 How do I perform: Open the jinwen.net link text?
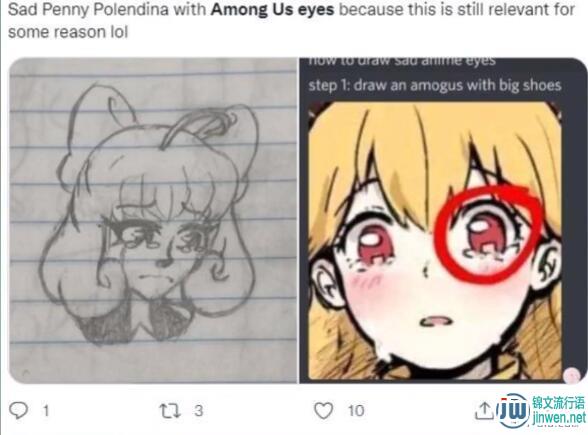click(x=559, y=418)
